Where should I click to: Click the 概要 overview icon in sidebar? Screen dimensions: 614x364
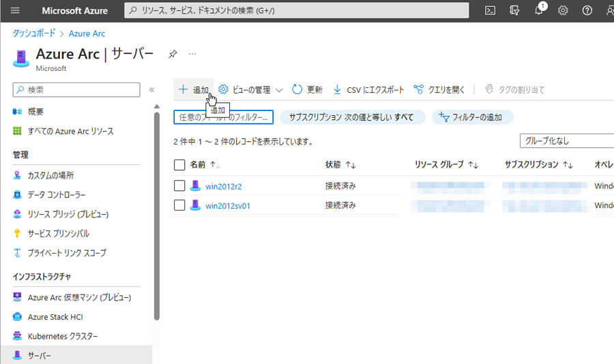click(x=17, y=112)
